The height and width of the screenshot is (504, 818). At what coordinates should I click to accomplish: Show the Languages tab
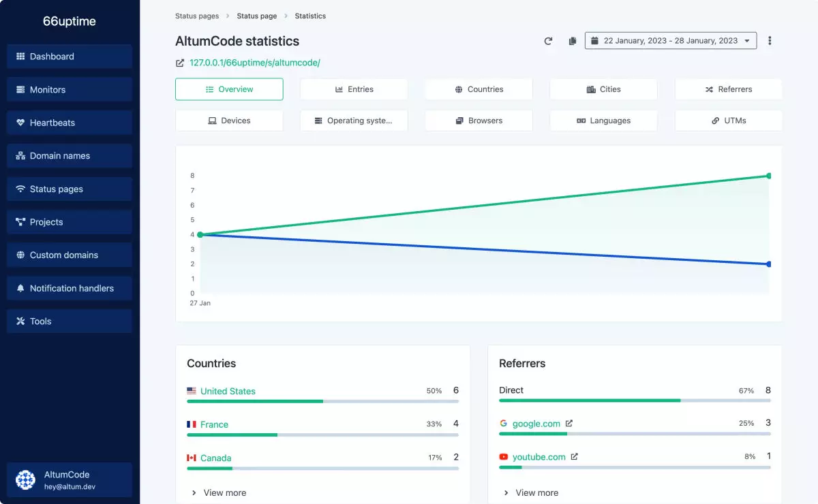click(x=603, y=121)
